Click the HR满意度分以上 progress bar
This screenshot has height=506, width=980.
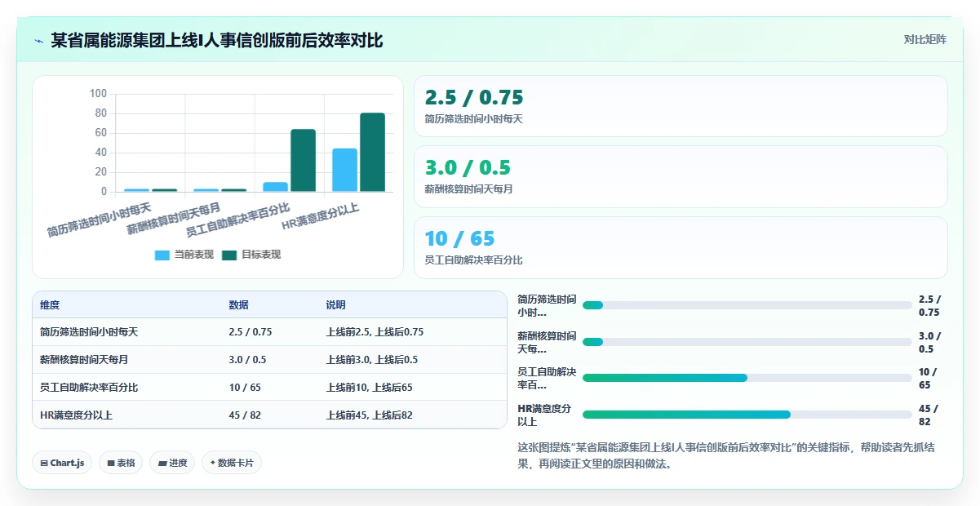(x=747, y=415)
